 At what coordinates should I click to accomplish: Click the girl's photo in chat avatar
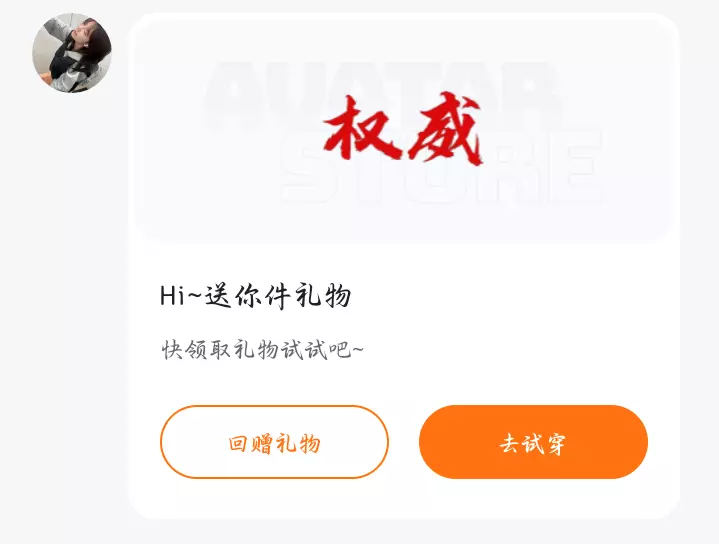(72, 53)
